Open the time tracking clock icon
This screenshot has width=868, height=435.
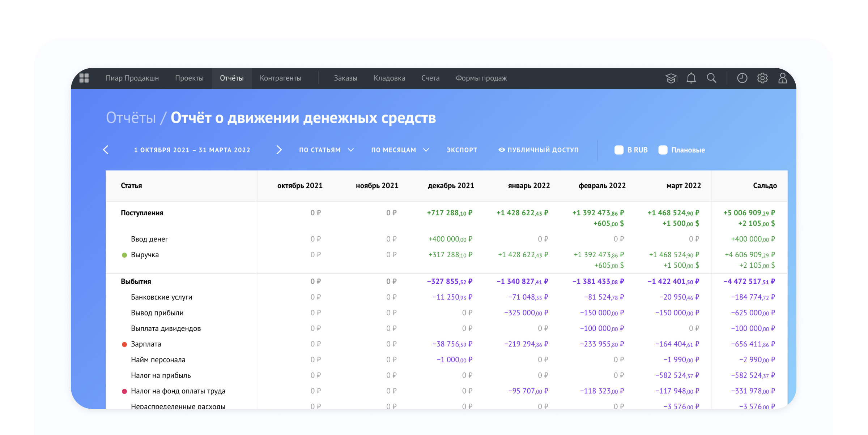click(x=742, y=78)
